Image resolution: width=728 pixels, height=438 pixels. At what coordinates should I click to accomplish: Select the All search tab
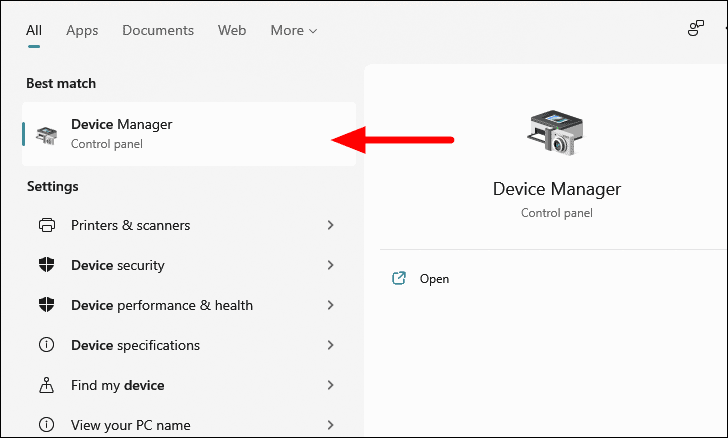point(34,31)
